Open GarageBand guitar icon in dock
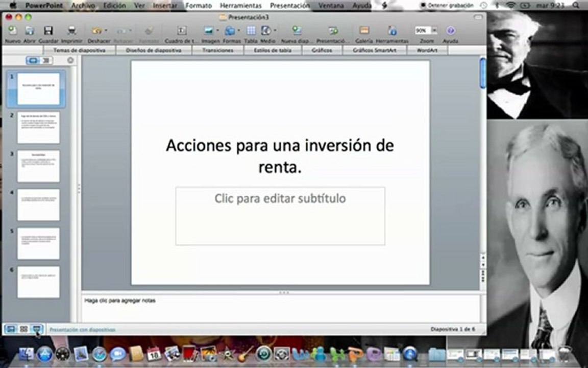The image size is (588, 368). tap(246, 354)
